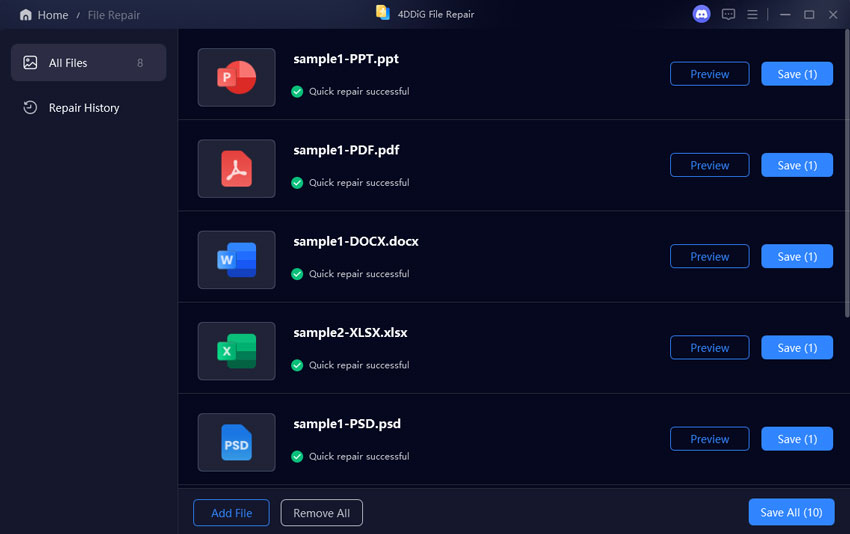The width and height of the screenshot is (850, 534).
Task: Preview the repaired sample1-DOCX.docx file
Action: pyautogui.click(x=710, y=256)
